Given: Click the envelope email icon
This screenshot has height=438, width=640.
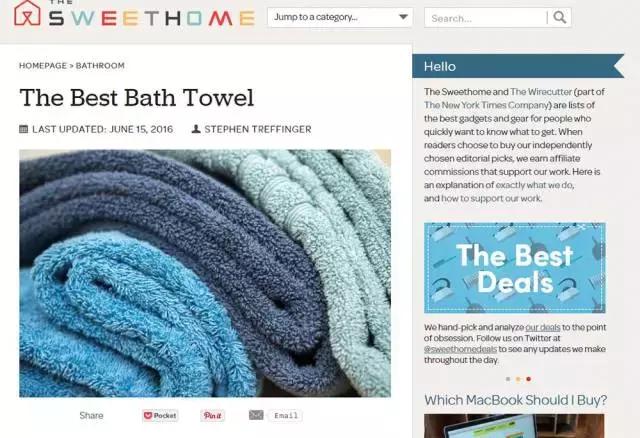Looking at the screenshot, I should (x=256, y=415).
